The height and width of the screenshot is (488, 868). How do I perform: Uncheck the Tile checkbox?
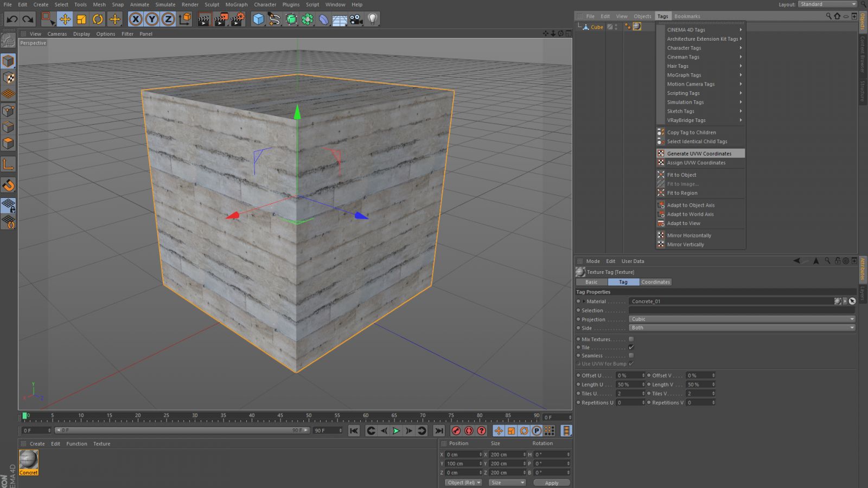631,348
